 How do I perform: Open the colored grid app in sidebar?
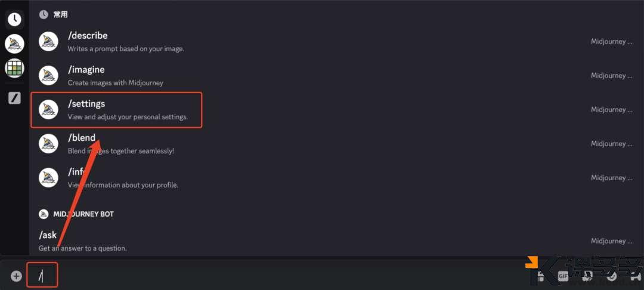(x=14, y=68)
